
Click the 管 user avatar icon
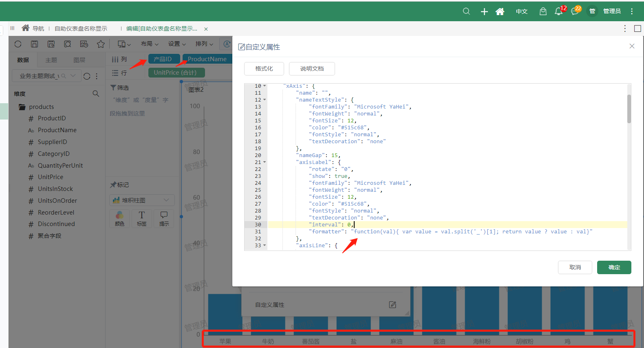(592, 11)
